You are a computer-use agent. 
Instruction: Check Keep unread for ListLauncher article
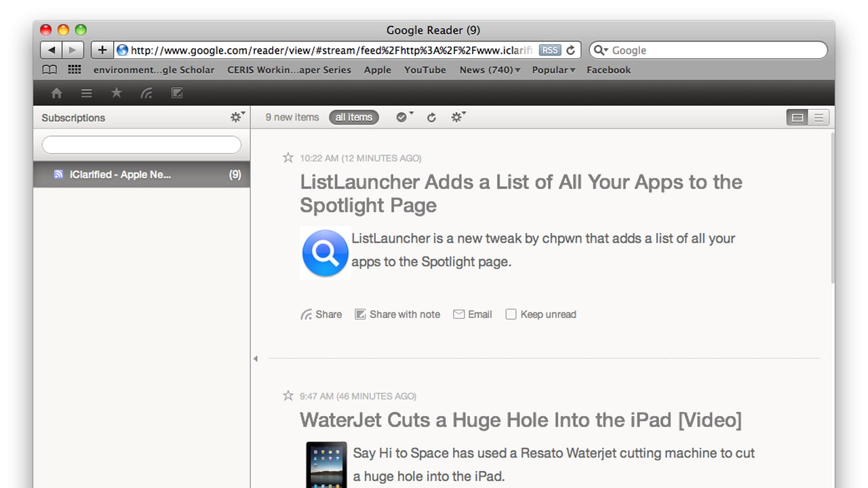511,314
